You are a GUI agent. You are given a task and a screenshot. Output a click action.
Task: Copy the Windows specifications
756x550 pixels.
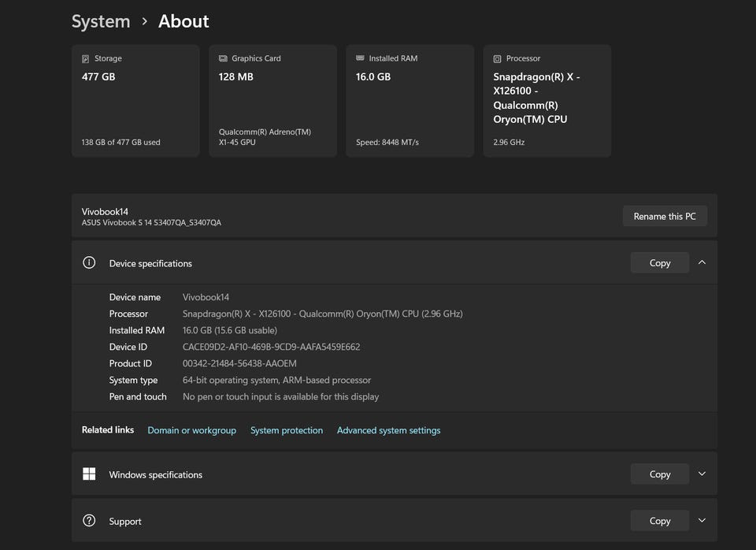pyautogui.click(x=660, y=474)
